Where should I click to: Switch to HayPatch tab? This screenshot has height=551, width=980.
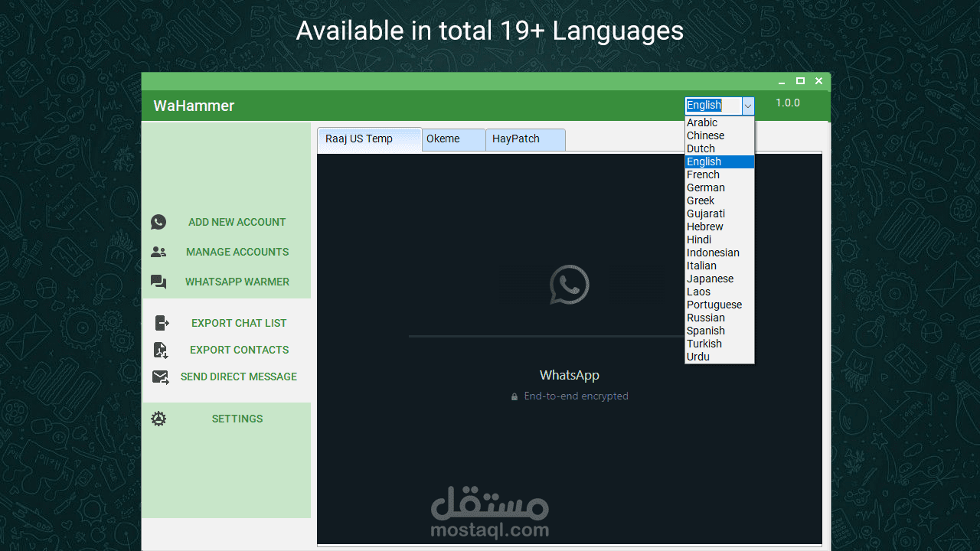click(526, 139)
